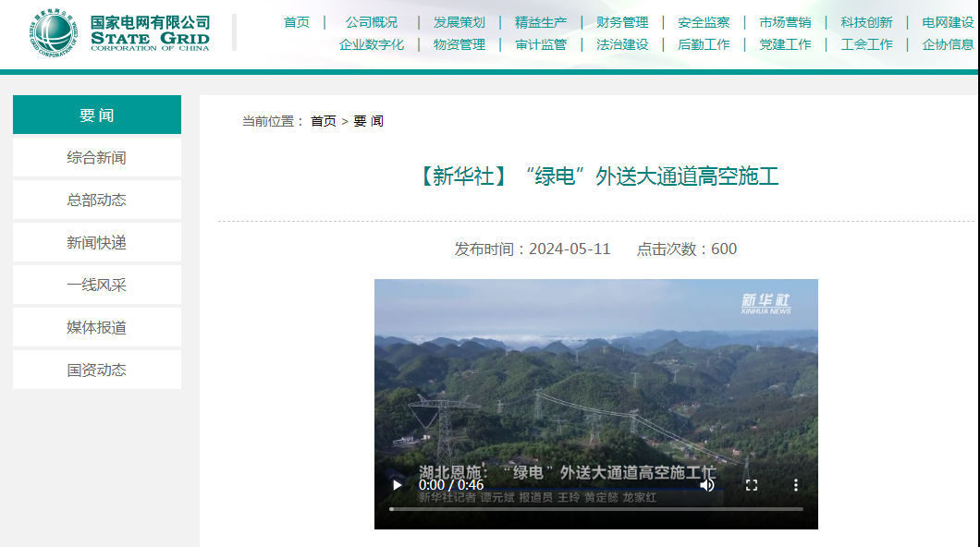
Task: Select 科技创新 in top navigation
Action: tap(866, 22)
